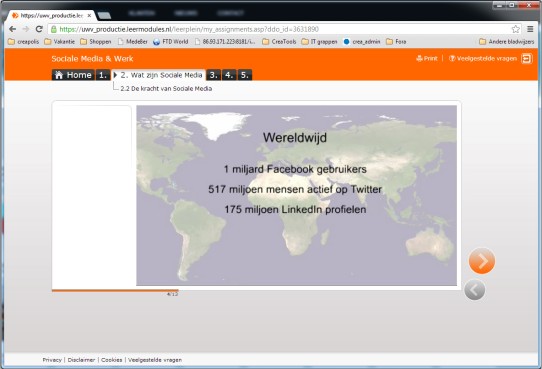Open the Chrome menu icon
The image size is (542, 369).
(x=530, y=29)
